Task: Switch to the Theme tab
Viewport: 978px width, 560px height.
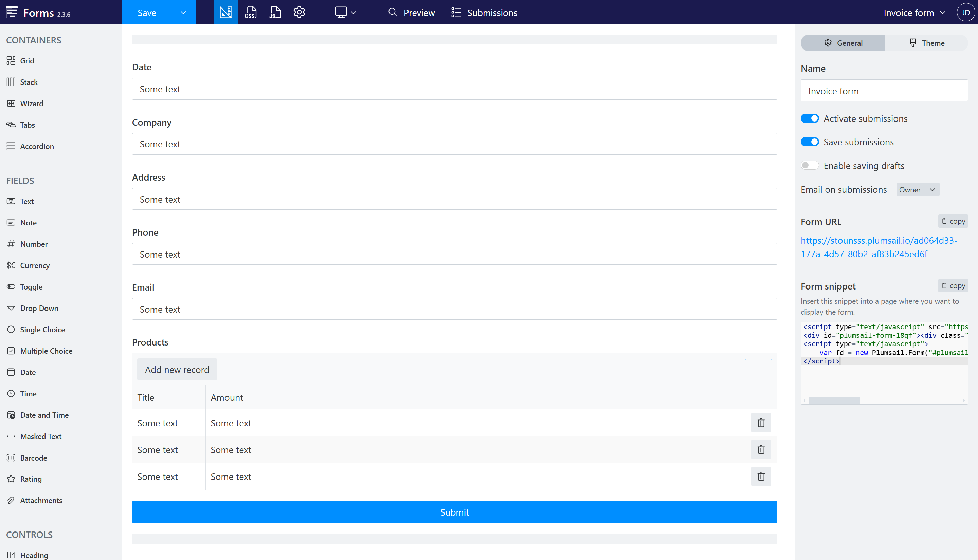Action: pyautogui.click(x=926, y=43)
